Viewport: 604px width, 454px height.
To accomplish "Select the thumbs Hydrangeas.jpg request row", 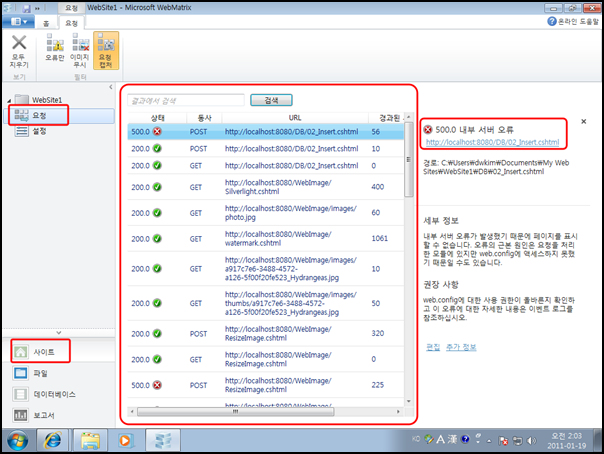I will click(266, 303).
